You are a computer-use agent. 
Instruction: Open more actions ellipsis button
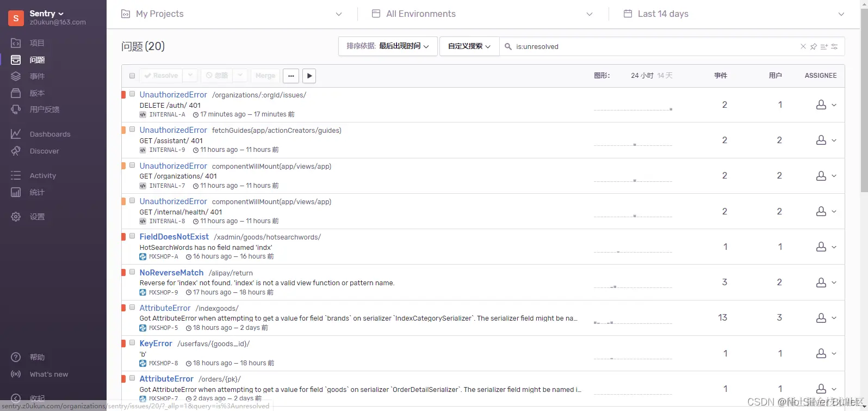pos(291,76)
